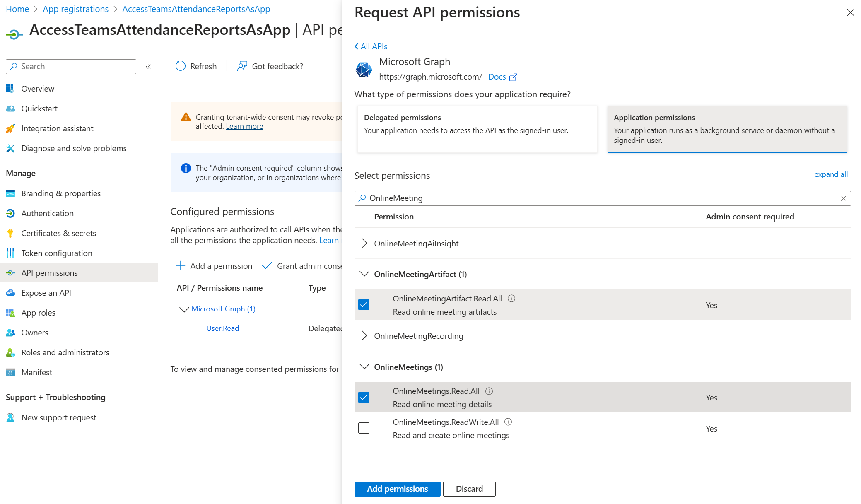
Task: Click the Diagnose and solve problems wrench icon
Action: 10,148
